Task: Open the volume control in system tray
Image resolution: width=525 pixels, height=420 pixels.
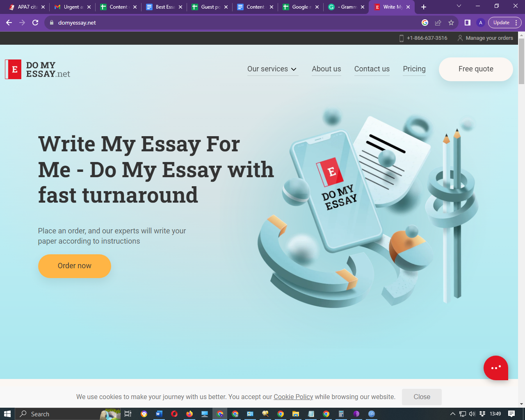Action: point(472,414)
